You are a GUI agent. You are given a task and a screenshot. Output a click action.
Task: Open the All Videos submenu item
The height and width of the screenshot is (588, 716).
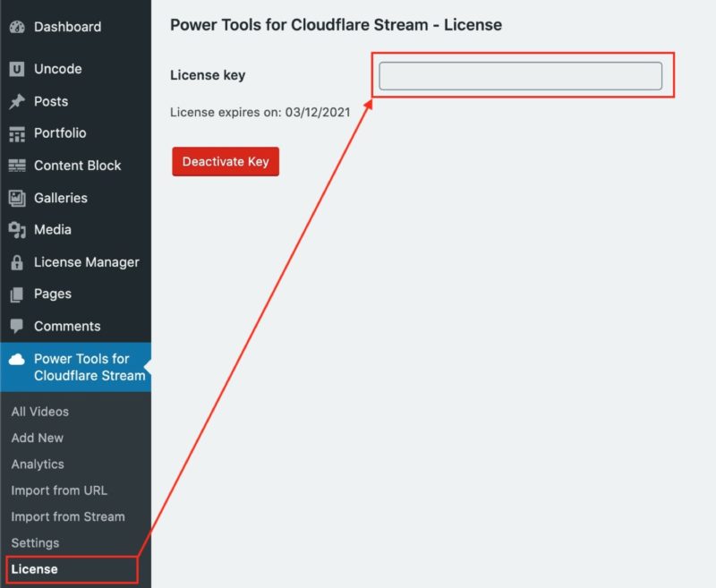coord(39,412)
